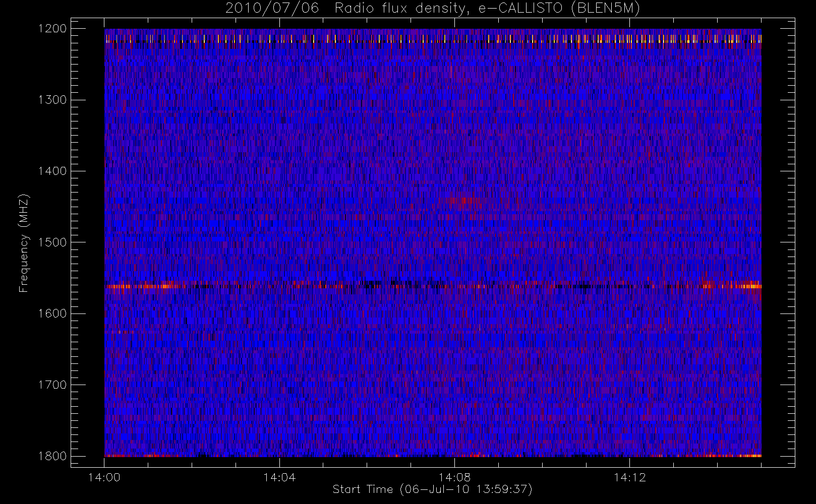The image size is (816, 504).
Task: Click the Start Time axis caption
Action: (433, 489)
